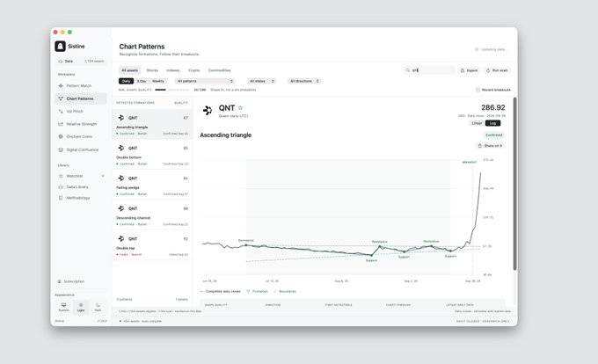Switch appearance to Dark theme

(98, 307)
